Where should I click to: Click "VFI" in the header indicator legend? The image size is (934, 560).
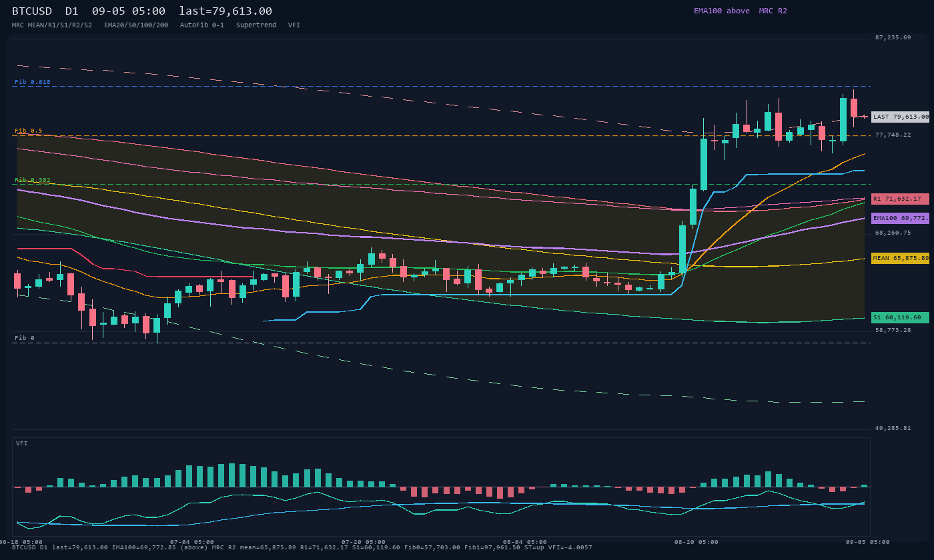pos(294,25)
